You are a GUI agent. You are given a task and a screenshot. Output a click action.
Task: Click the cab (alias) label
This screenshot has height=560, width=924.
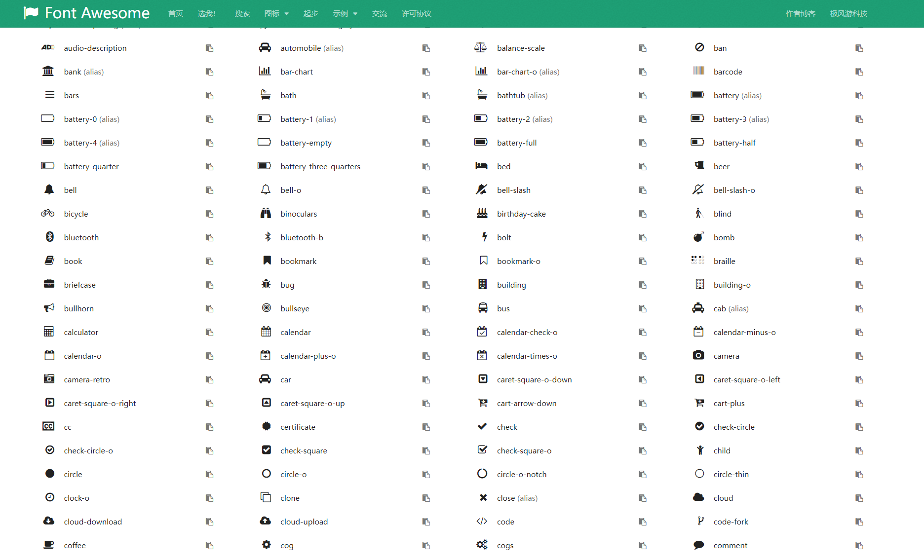pyautogui.click(x=731, y=308)
